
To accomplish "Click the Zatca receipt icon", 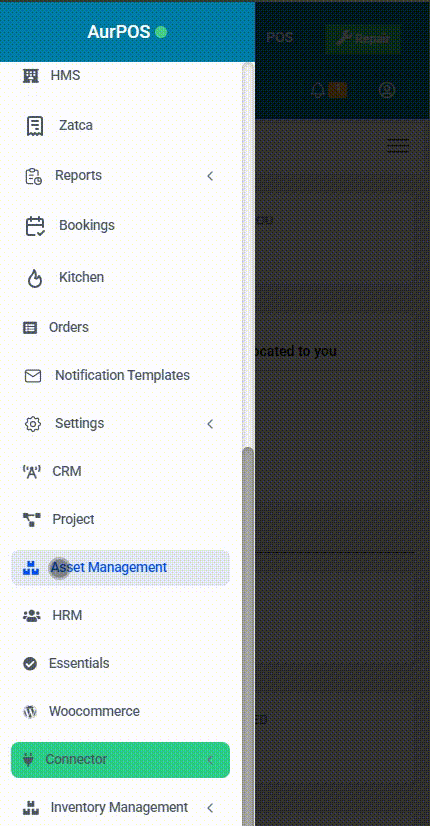I will pyautogui.click(x=35, y=125).
